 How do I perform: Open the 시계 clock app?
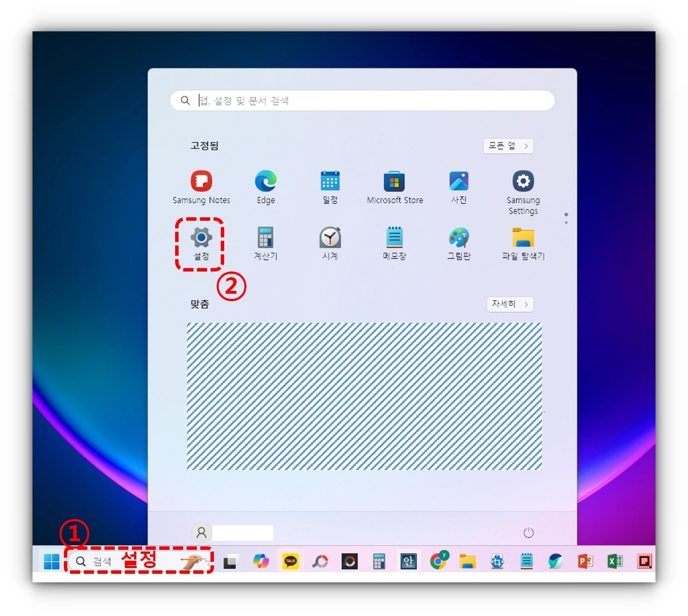330,244
